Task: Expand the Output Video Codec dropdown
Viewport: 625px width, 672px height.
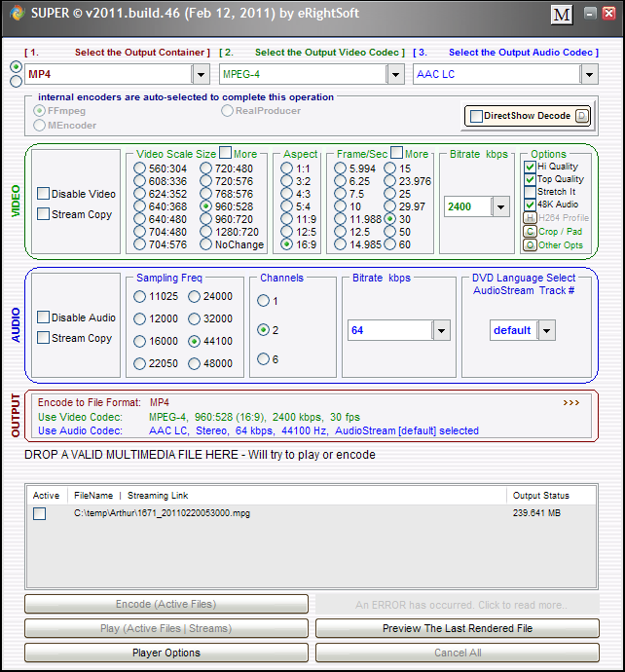Action: 394,74
